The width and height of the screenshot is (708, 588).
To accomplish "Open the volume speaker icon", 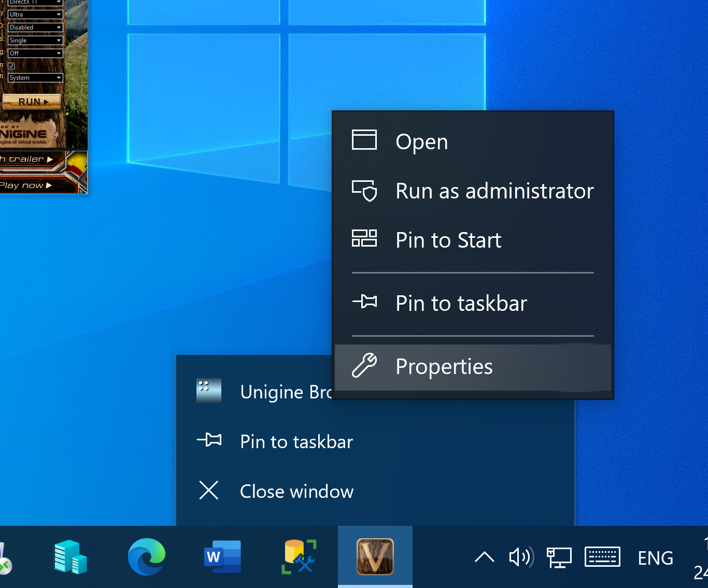I will pos(520,557).
